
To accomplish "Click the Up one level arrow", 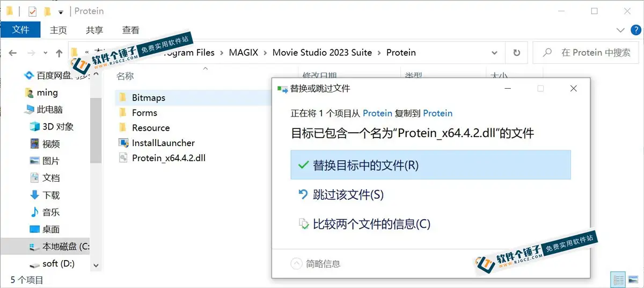I will pyautogui.click(x=60, y=53).
